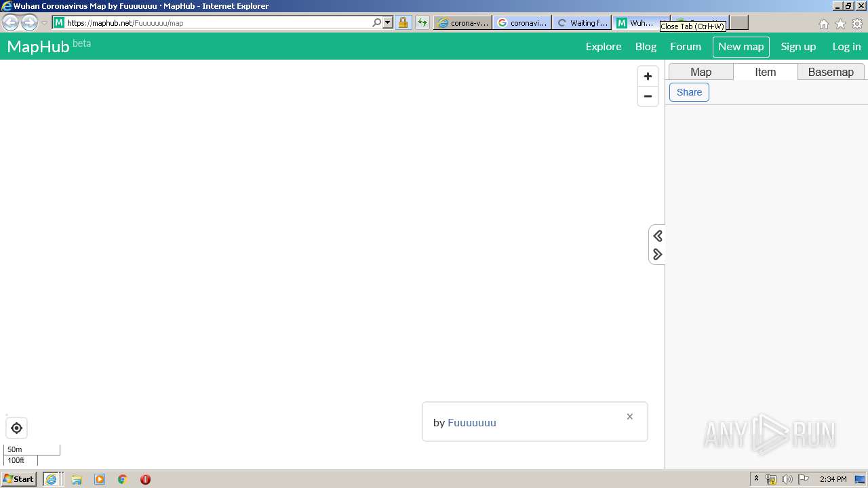
Task: Switch to the coronavi... Google tab
Action: coord(522,22)
